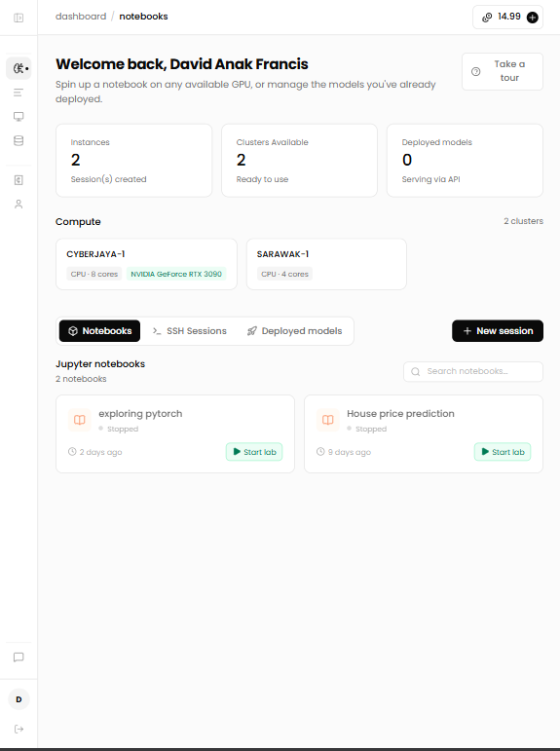Switch to the Deployed models tab
This screenshot has width=560, height=751.
tap(295, 331)
